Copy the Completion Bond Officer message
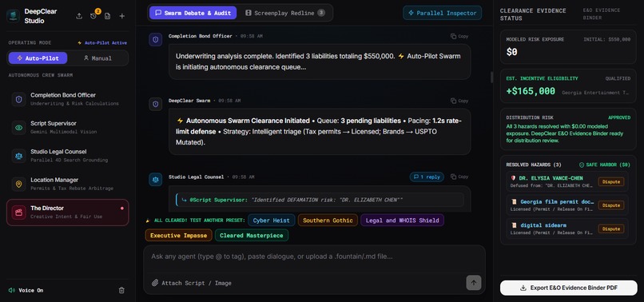 point(459,36)
